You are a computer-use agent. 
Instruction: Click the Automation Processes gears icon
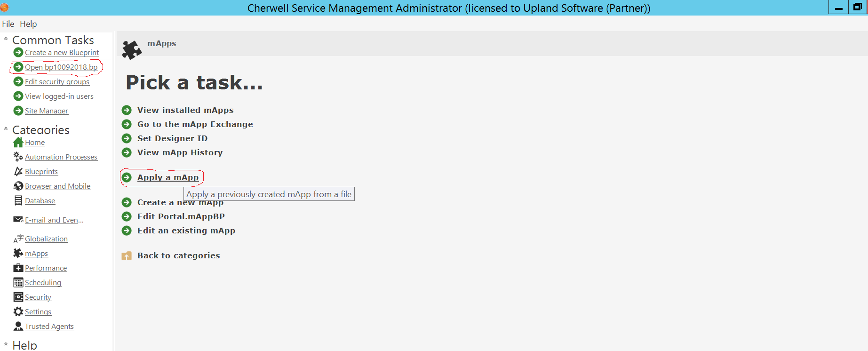click(x=18, y=157)
